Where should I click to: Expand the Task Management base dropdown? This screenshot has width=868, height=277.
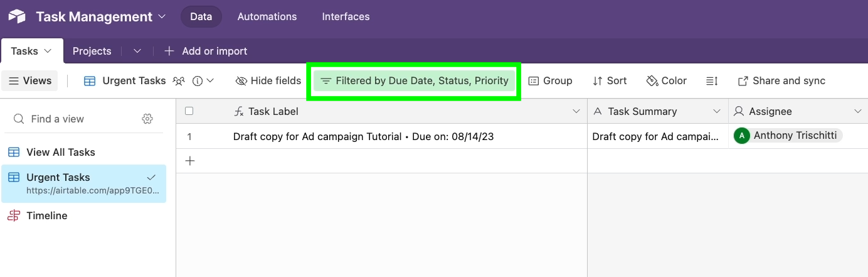[162, 17]
